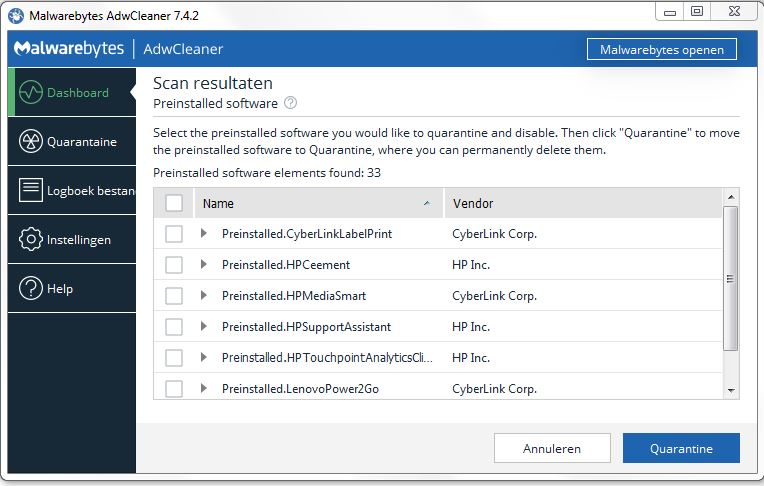Screen dimensions: 764x486
Task: Expand the Preinstalled.HPCeement entry
Action: (204, 265)
